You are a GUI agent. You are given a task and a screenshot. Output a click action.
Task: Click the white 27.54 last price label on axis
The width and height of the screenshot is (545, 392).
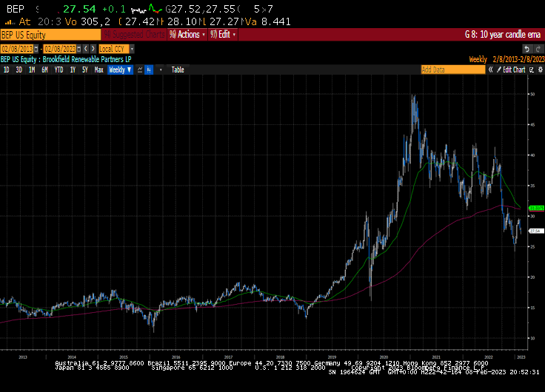[x=536, y=231]
